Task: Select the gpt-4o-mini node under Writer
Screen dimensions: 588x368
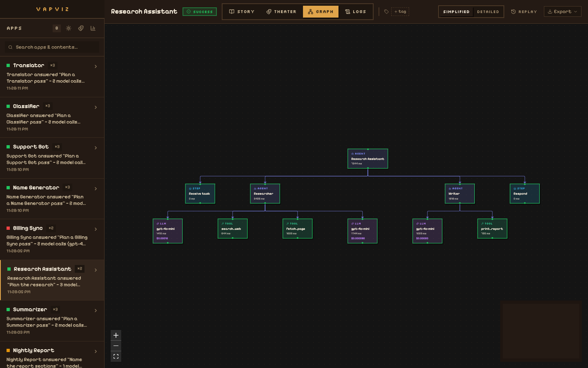Action: point(427,231)
